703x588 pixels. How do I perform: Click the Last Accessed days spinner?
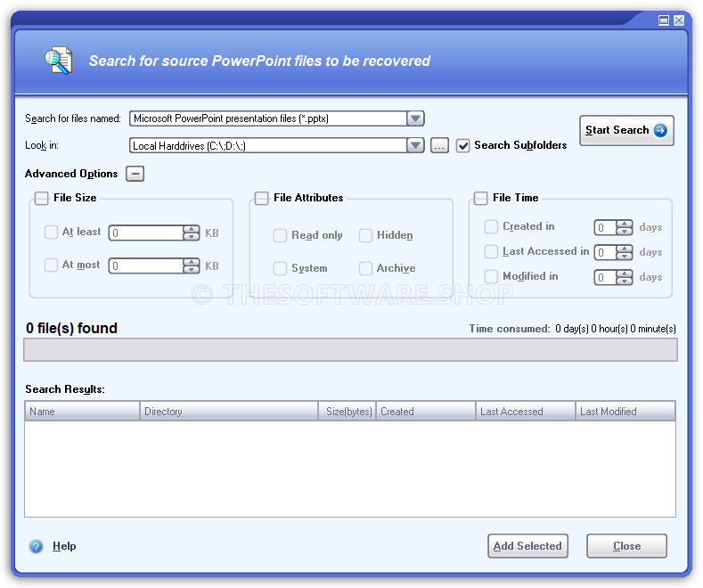point(624,252)
